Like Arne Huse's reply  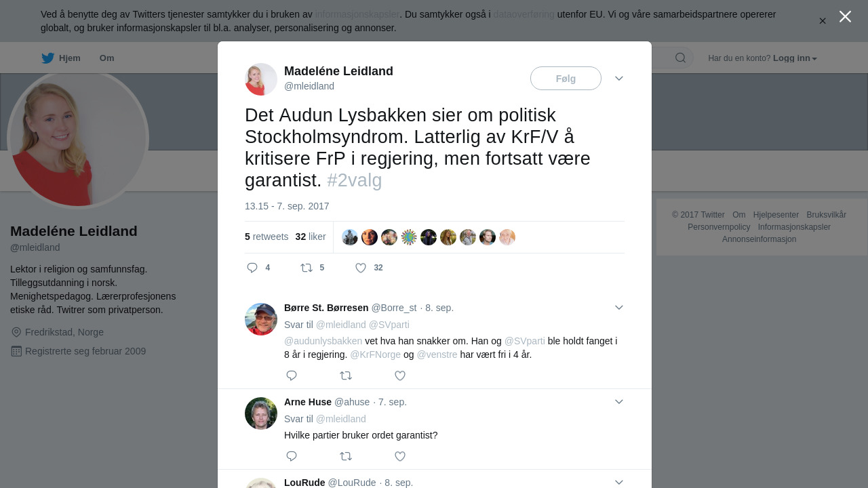400,456
